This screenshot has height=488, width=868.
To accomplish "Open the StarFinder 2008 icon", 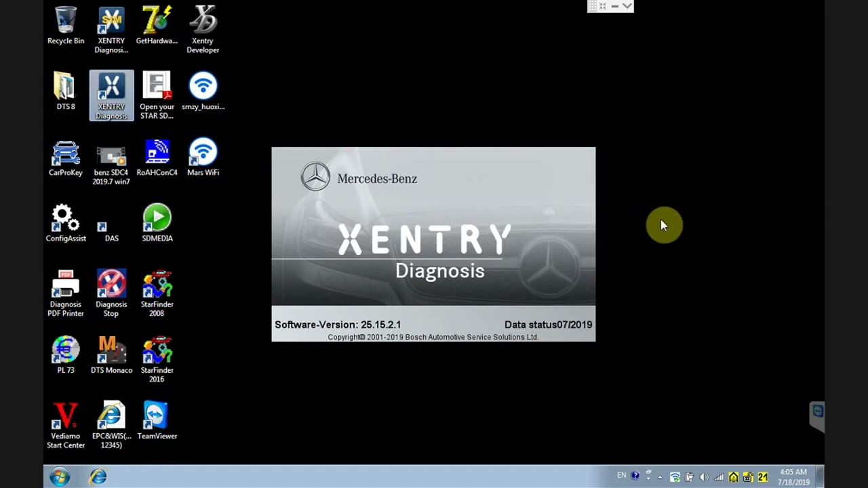I will 157,293.
